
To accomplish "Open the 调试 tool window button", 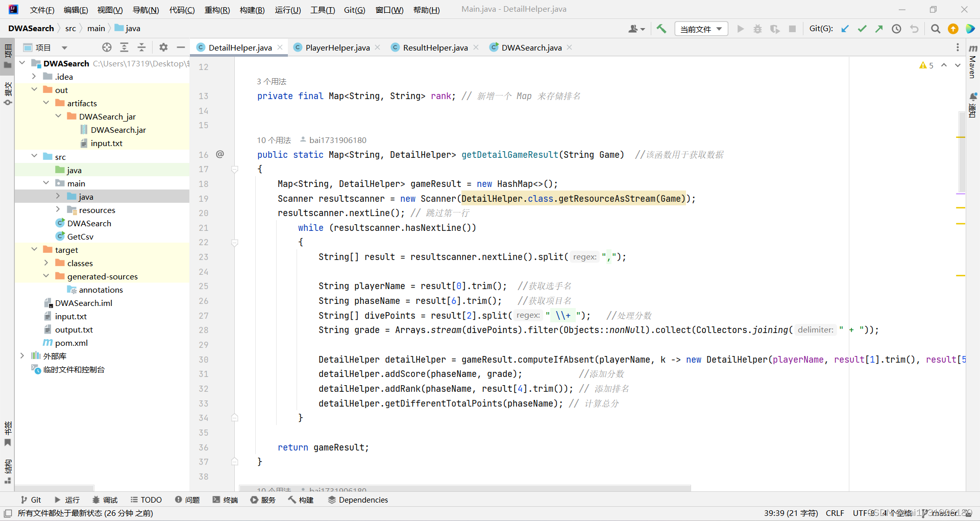I will [x=105, y=500].
